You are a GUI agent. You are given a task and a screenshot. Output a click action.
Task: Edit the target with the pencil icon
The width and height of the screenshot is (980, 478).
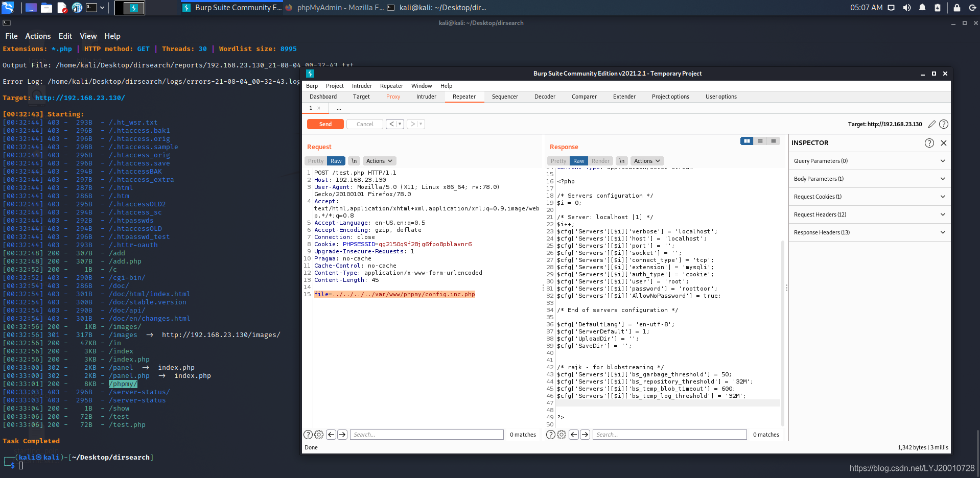tap(932, 124)
